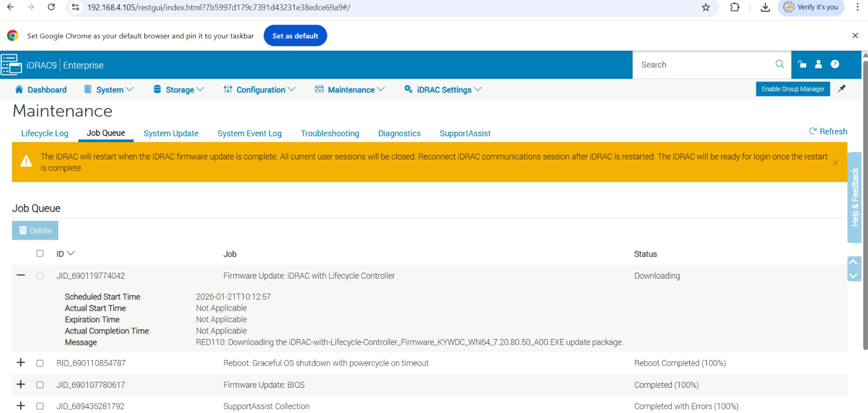Screen dimensions: 868x413
Task: Click Enable Group Manager button
Action: coord(793,89)
